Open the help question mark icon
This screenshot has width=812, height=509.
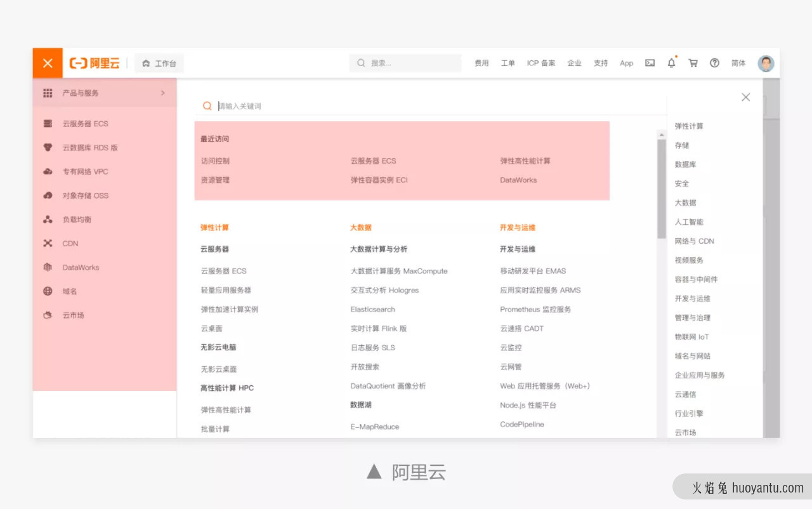tap(714, 63)
